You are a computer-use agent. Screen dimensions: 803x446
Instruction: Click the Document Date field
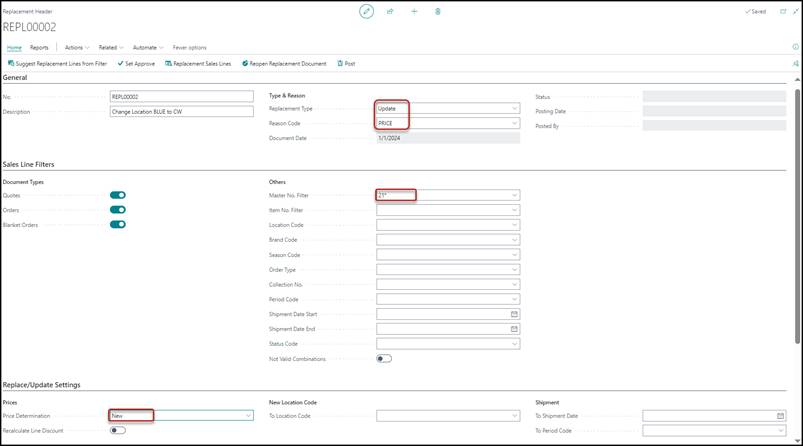(x=448, y=138)
